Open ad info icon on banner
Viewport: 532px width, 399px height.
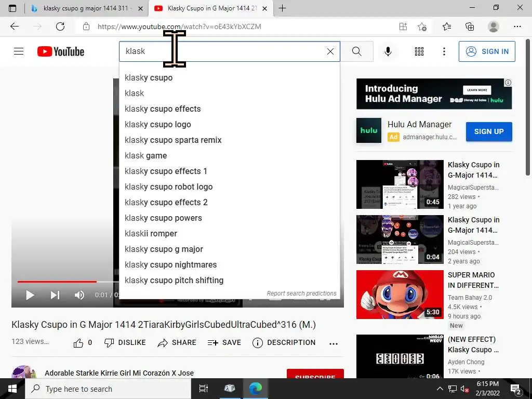point(508,83)
